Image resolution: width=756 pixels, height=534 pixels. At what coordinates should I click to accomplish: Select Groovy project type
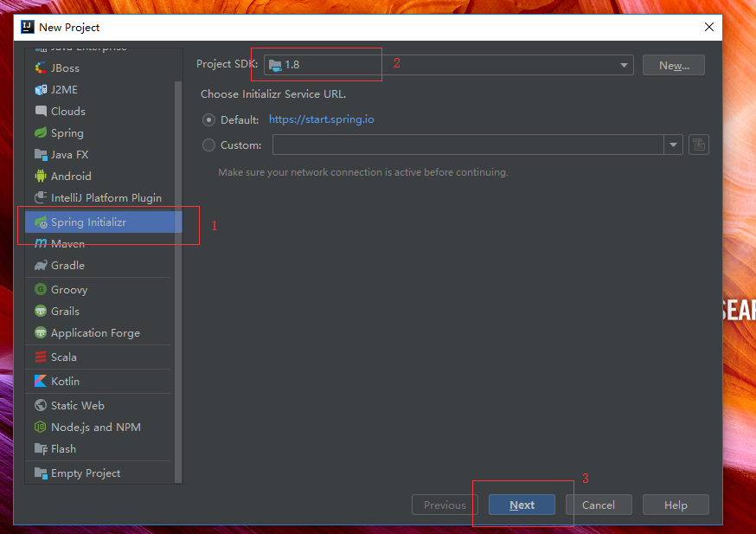104,289
